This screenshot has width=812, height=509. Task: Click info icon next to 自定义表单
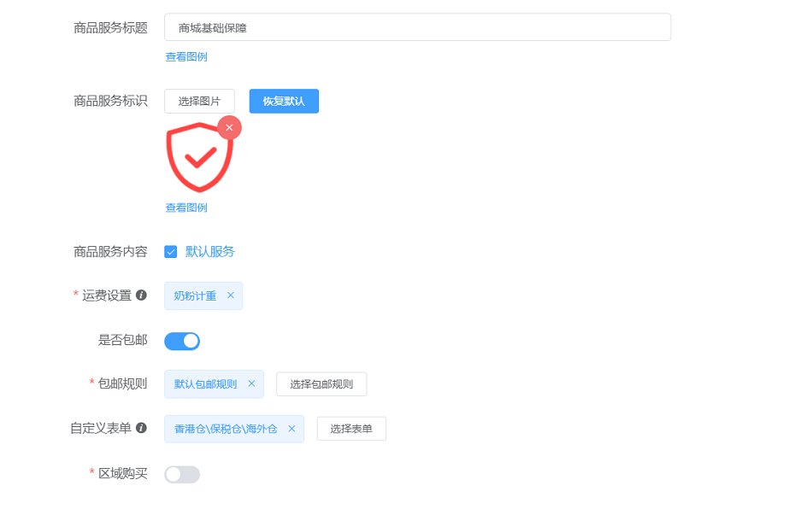(141, 428)
